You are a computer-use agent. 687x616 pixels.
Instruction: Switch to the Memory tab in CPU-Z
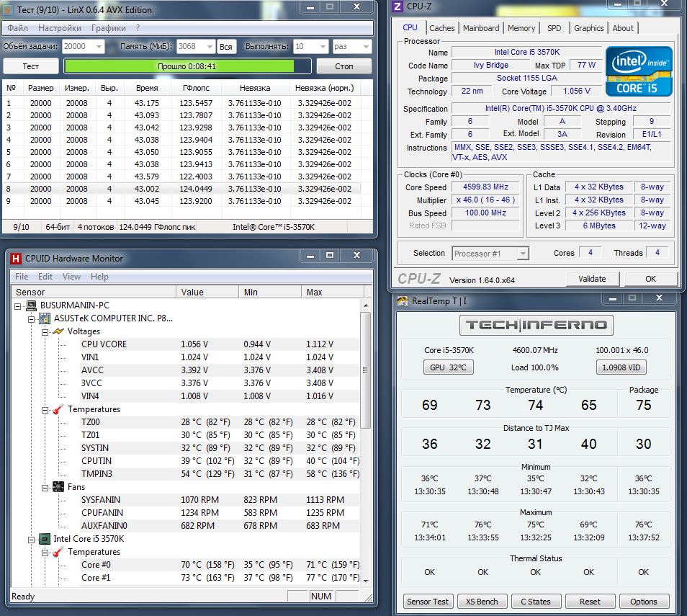(x=521, y=28)
